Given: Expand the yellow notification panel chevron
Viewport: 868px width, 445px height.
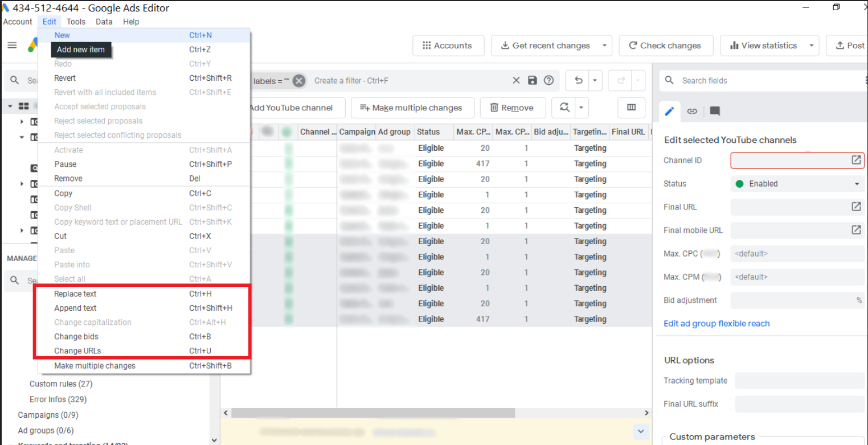Looking at the screenshot, I should [642, 431].
